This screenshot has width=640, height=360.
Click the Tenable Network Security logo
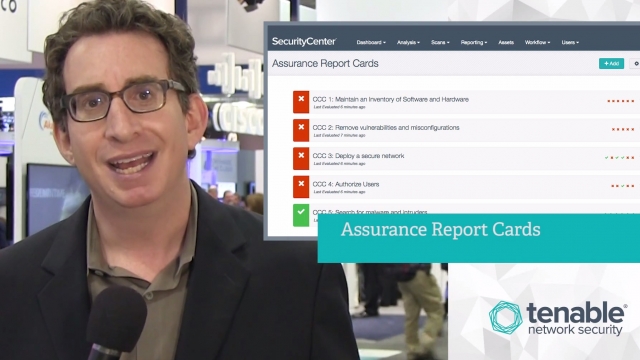[558, 318]
